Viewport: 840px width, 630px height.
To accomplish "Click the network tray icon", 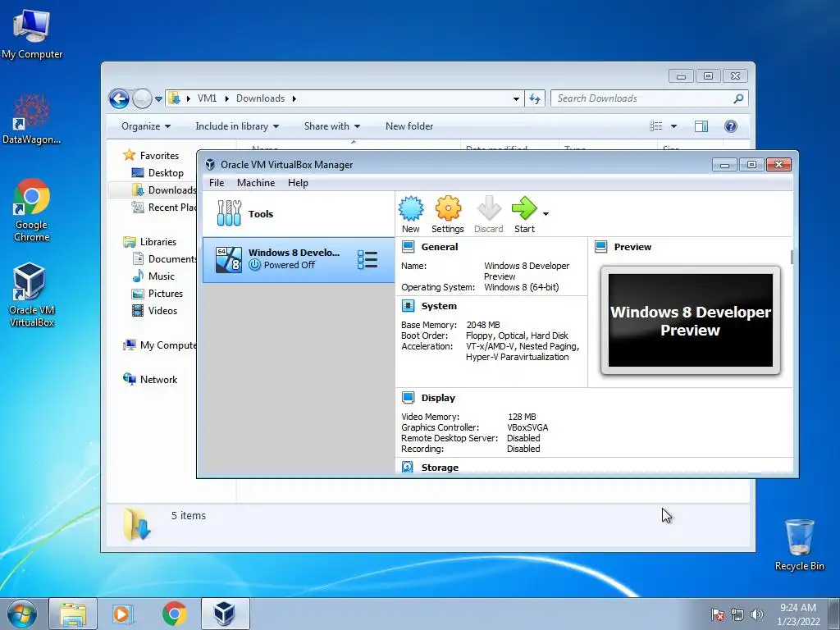I will [737, 614].
